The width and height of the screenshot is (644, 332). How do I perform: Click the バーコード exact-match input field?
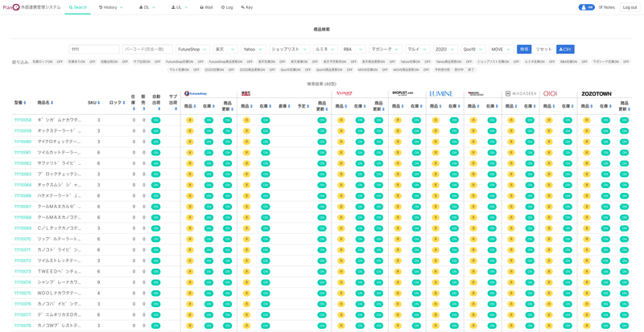pos(147,49)
